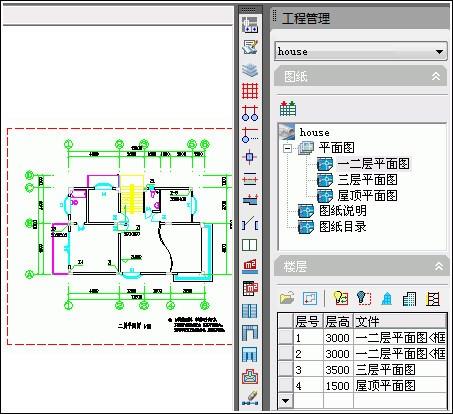Click the lightbulb icon in 楼层 toolbar
This screenshot has height=414, width=453.
point(341,298)
